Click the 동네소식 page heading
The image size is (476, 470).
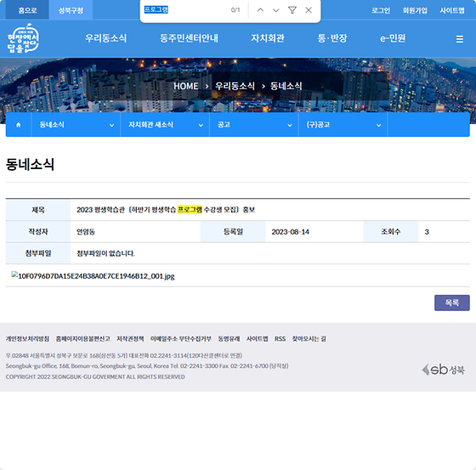point(30,164)
